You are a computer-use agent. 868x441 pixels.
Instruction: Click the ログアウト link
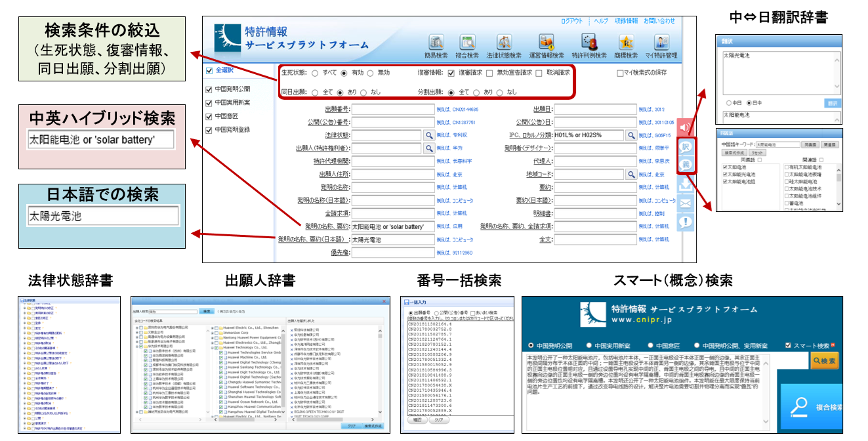coord(571,21)
